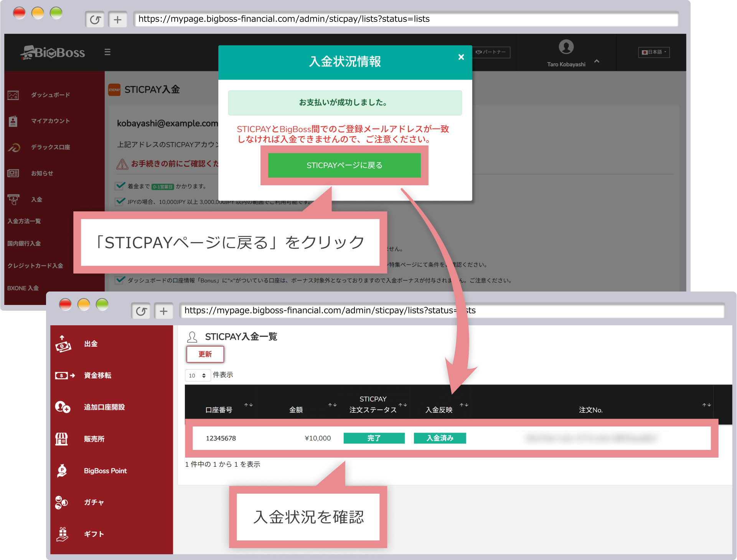The image size is (737, 560).
Task: Expand the Taro Kobayashi user menu chevron
Action: click(x=597, y=61)
